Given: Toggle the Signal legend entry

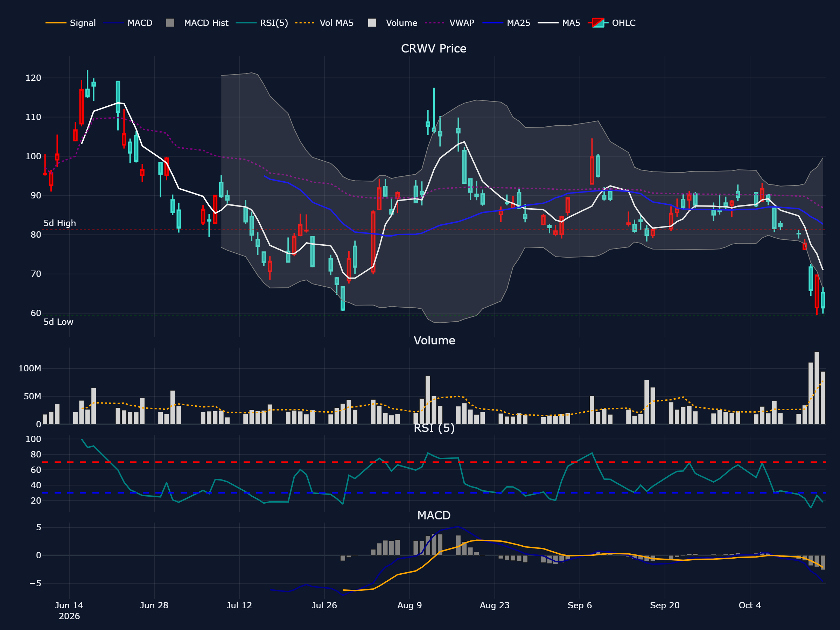Looking at the screenshot, I should (71, 23).
